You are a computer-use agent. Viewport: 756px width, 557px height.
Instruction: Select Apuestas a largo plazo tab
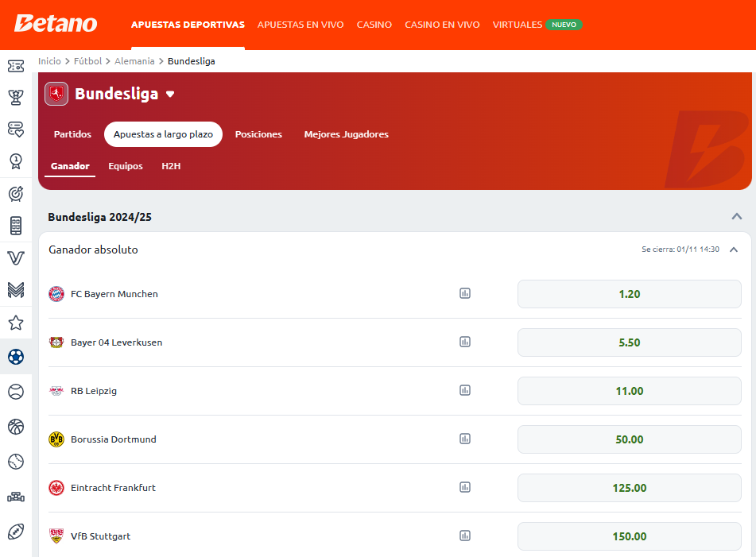(x=163, y=134)
